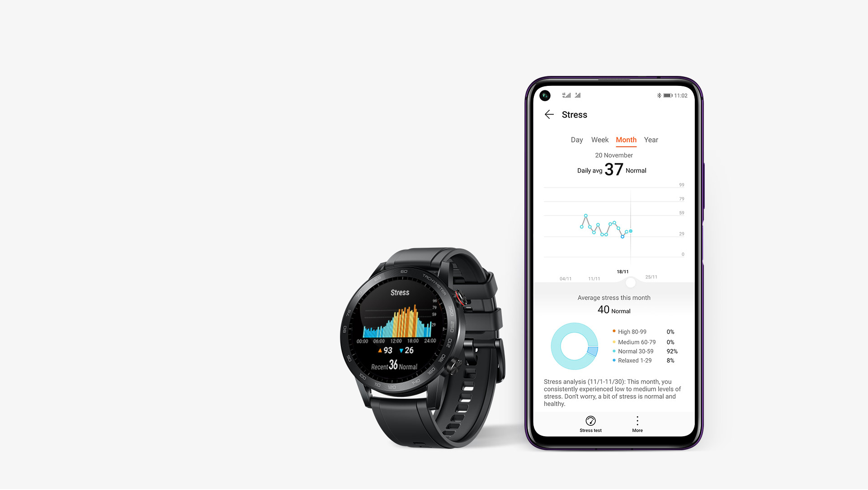
Task: Select the Month tab in Stress view
Action: pos(625,140)
